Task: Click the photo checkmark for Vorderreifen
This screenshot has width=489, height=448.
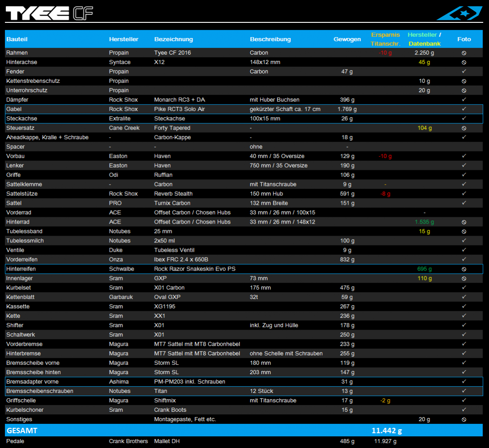Action: pos(464,259)
